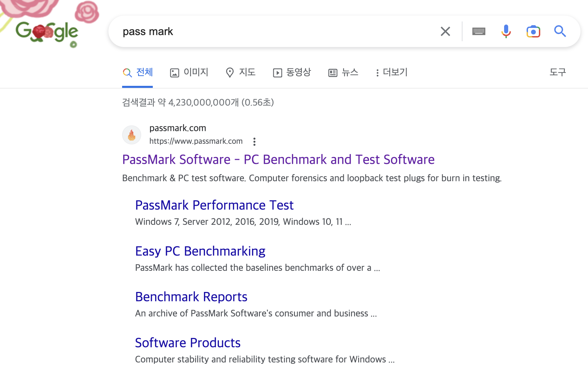Select the 전체 (All) tab
This screenshot has height=372, width=588.
tap(137, 72)
